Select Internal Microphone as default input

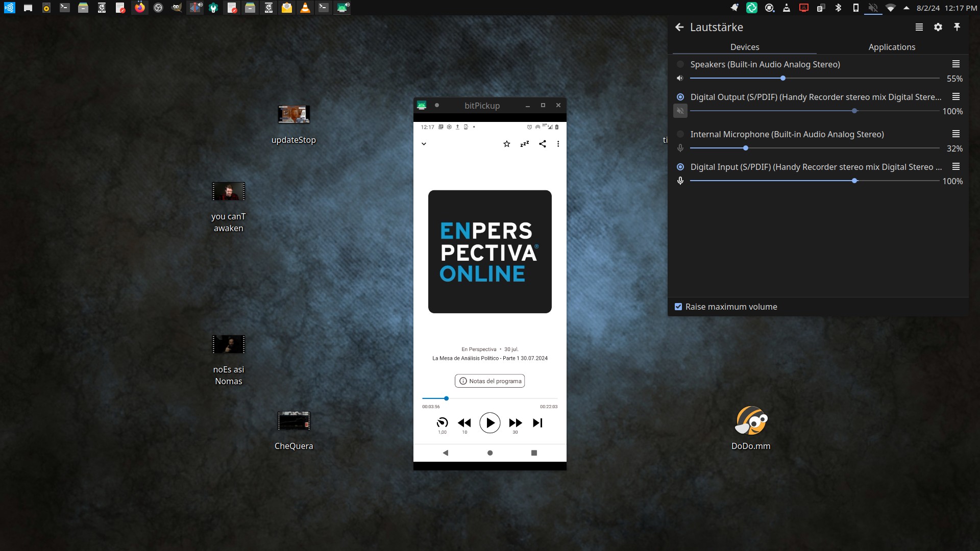tap(680, 134)
